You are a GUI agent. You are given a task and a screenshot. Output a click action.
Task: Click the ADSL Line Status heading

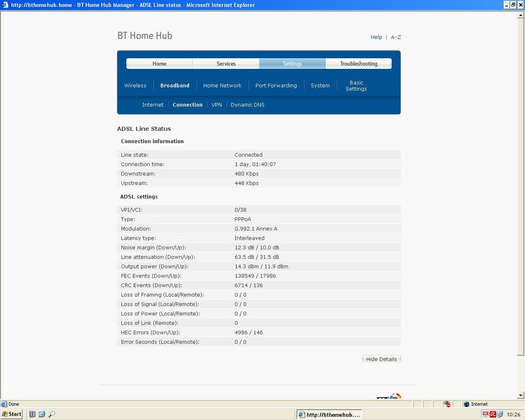coord(144,129)
